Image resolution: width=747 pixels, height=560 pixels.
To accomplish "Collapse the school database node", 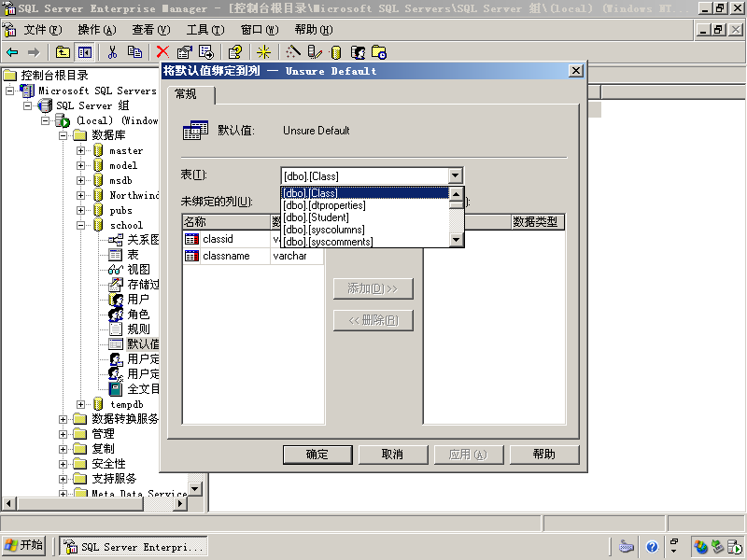I will [80, 226].
